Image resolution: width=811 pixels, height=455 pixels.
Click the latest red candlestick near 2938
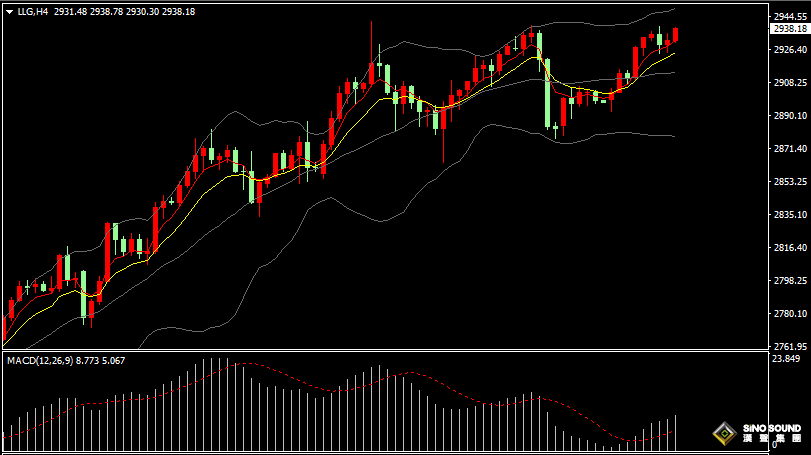675,35
